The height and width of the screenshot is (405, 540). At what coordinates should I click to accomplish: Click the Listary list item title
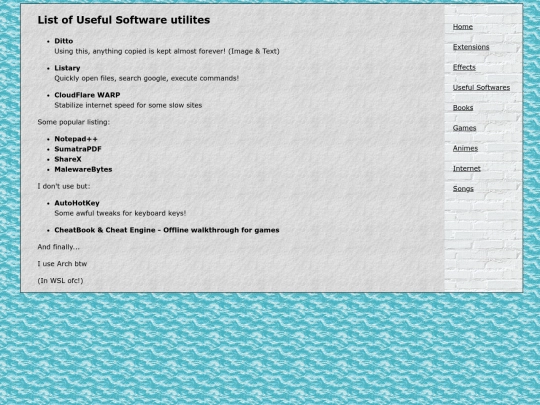pos(67,68)
